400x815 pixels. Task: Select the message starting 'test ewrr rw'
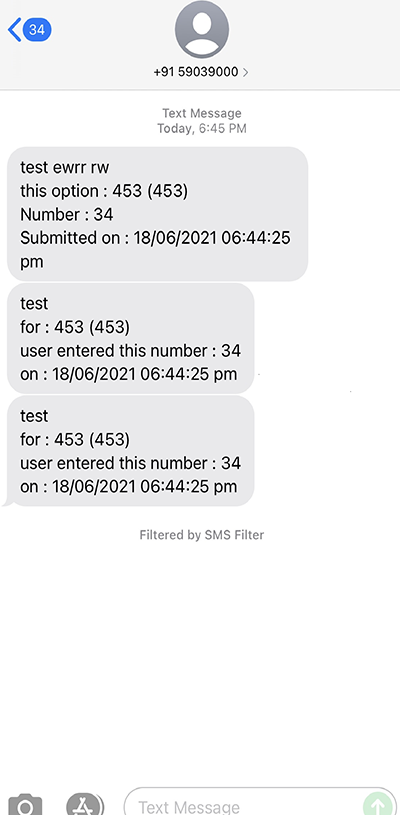[157, 214]
